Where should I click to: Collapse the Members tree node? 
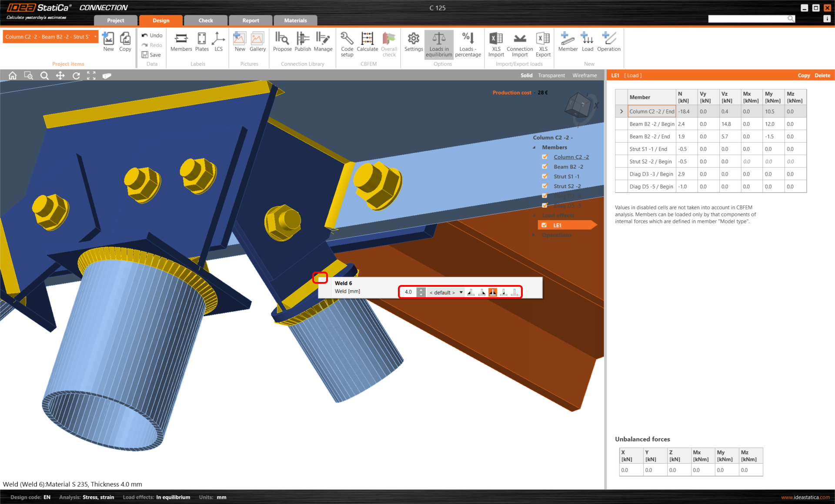534,148
